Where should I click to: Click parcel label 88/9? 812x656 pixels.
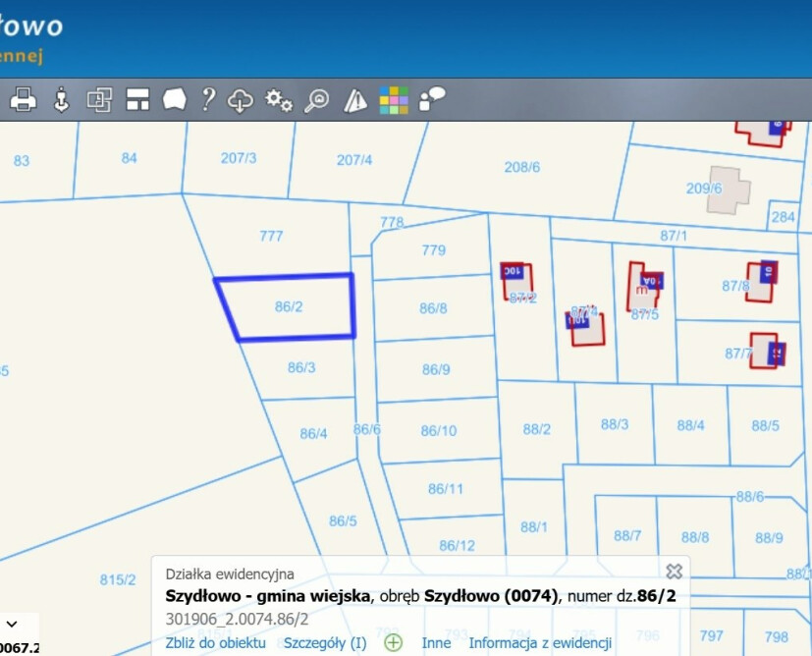pyautogui.click(x=769, y=538)
